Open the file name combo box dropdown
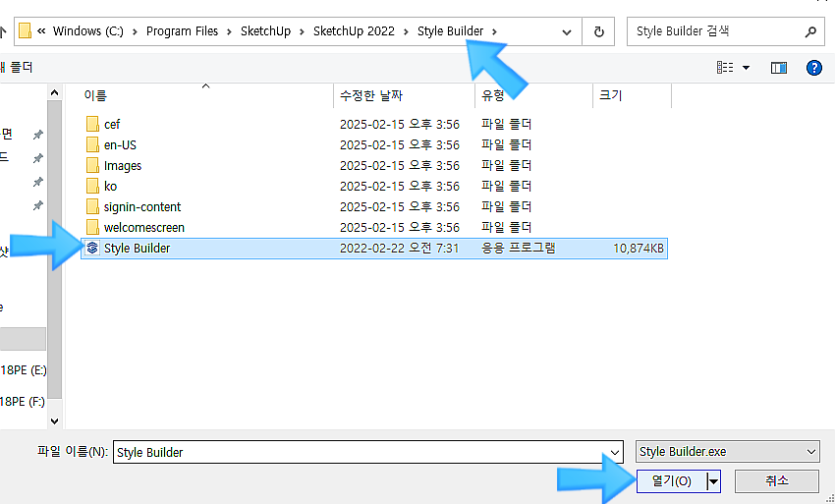835x504 pixels. point(615,452)
